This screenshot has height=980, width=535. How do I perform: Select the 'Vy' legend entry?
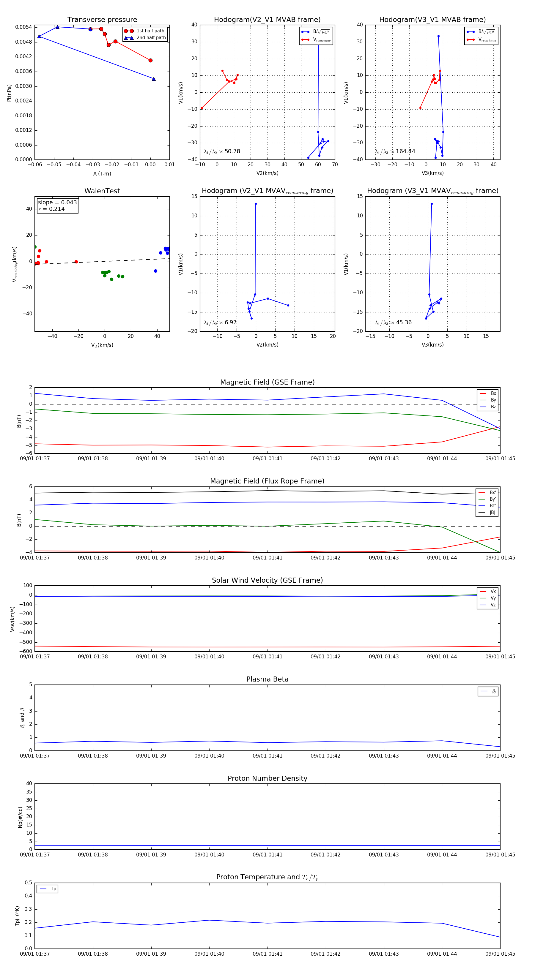click(488, 598)
